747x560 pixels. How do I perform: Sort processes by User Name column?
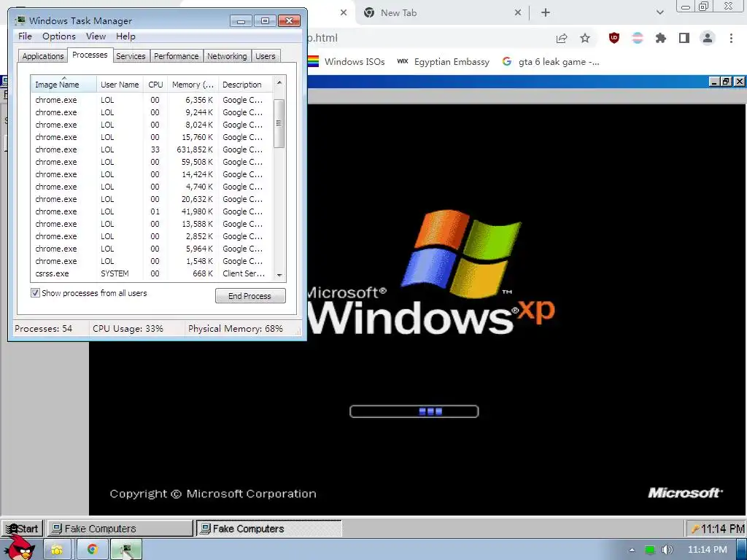[120, 85]
